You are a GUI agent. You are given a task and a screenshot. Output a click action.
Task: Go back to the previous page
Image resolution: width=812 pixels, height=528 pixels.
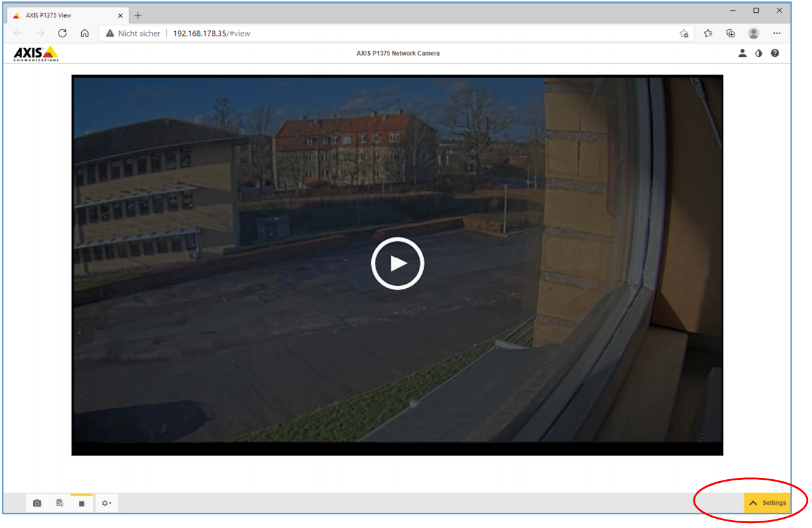click(18, 34)
